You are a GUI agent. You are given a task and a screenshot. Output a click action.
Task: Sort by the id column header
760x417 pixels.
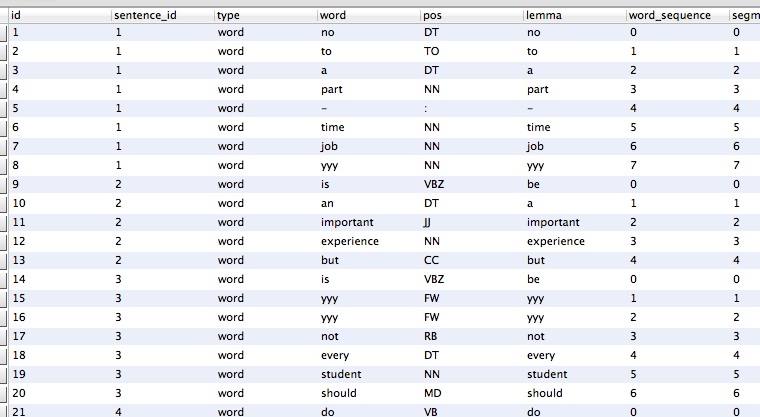tap(60, 15)
